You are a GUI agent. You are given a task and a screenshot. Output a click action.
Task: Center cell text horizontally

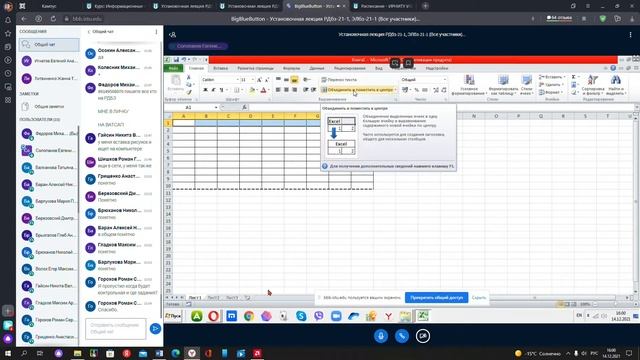click(x=286, y=90)
